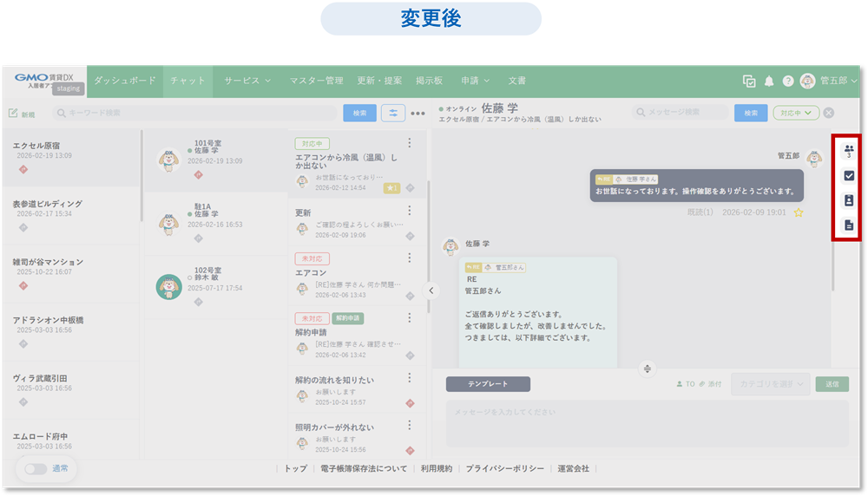The image size is (868, 496).
Task: Click the テンプレート button
Action: [x=488, y=384]
